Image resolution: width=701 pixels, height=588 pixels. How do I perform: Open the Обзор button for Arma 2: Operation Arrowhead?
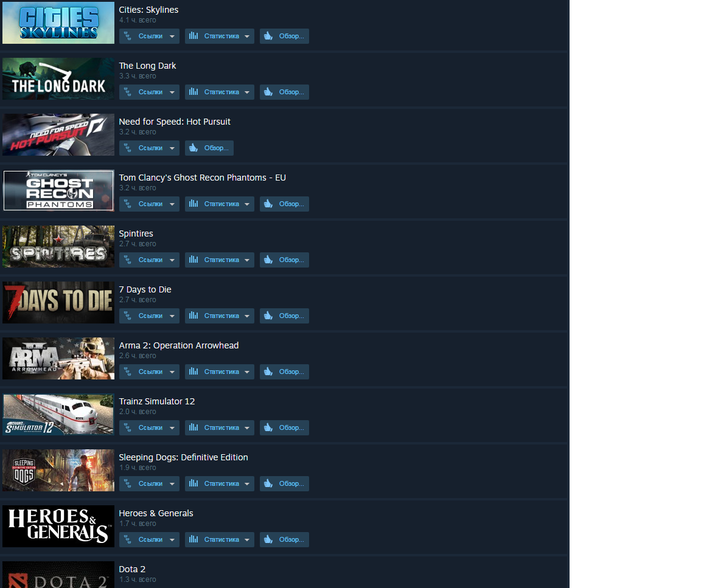284,372
